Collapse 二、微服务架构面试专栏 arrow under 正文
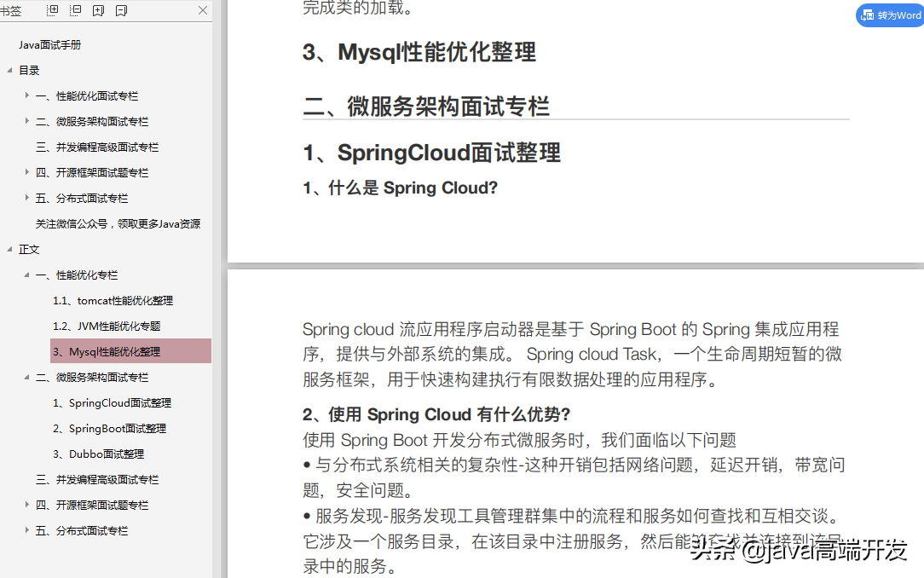The image size is (924, 578). [x=26, y=377]
